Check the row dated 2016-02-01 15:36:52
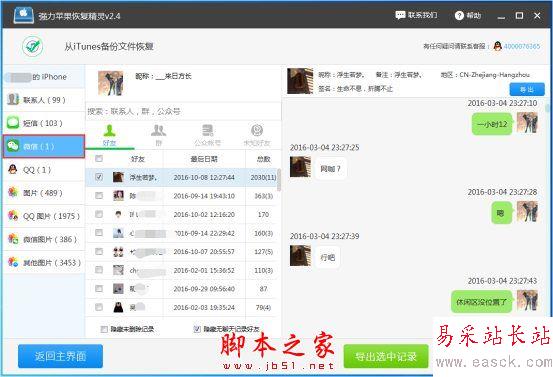This screenshot has height=377, width=553. click(x=99, y=270)
